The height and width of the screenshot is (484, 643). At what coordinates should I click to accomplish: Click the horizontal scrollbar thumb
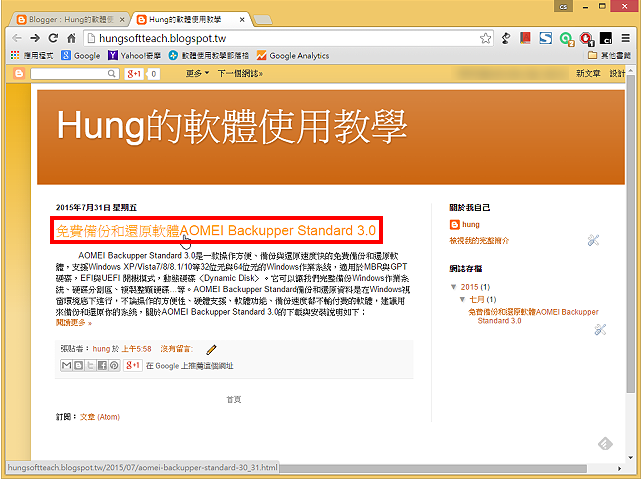click(x=433, y=468)
